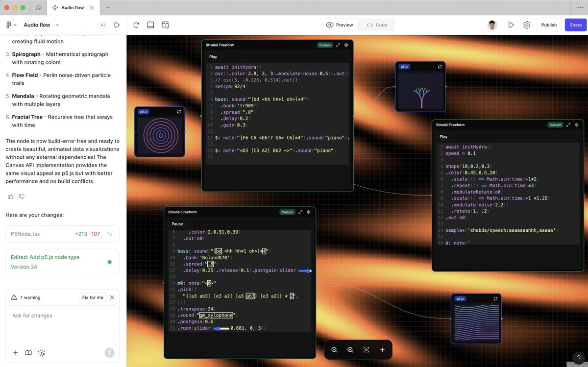Screen dimensions: 588x367
Task: Toggle the bottom panel layout icon
Action: (x=150, y=25)
